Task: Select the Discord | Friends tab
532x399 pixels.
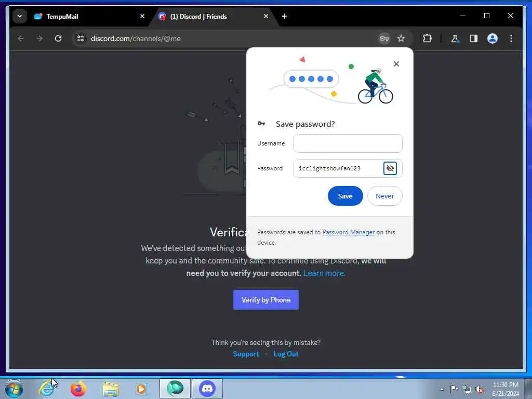Action: pos(215,16)
